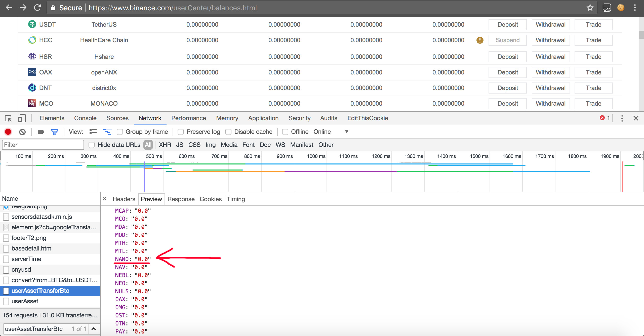644x336 pixels.
Task: Click the DNT district0x coin icon
Action: click(32, 88)
